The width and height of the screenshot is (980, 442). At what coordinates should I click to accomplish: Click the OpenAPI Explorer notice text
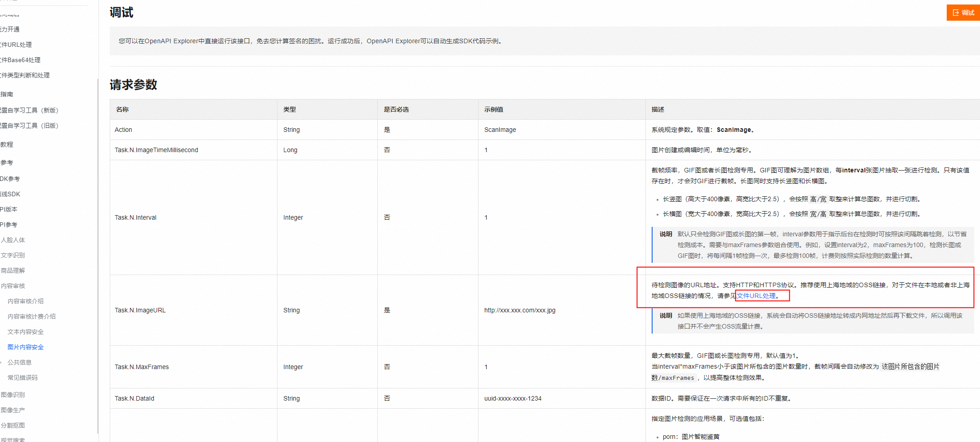pos(311,41)
